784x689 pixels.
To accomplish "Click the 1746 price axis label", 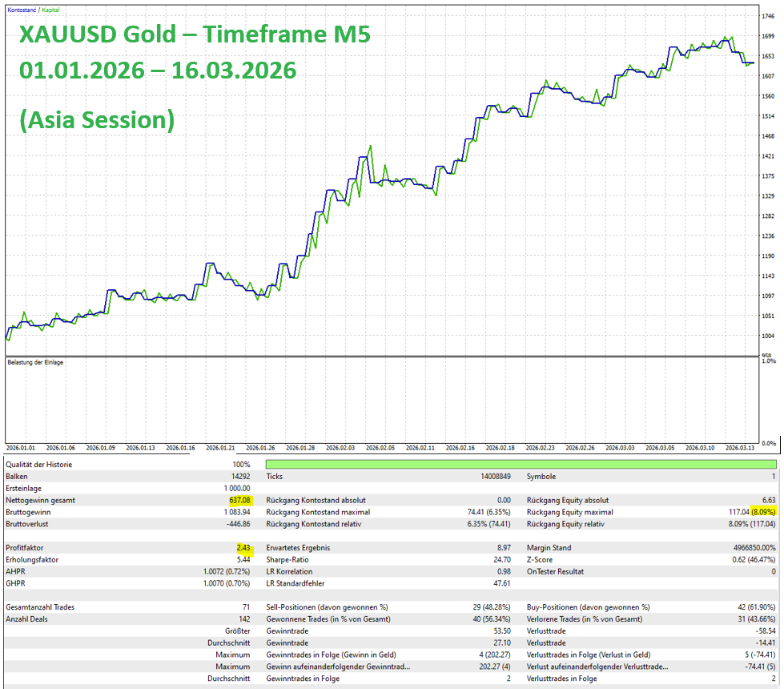I will point(768,17).
